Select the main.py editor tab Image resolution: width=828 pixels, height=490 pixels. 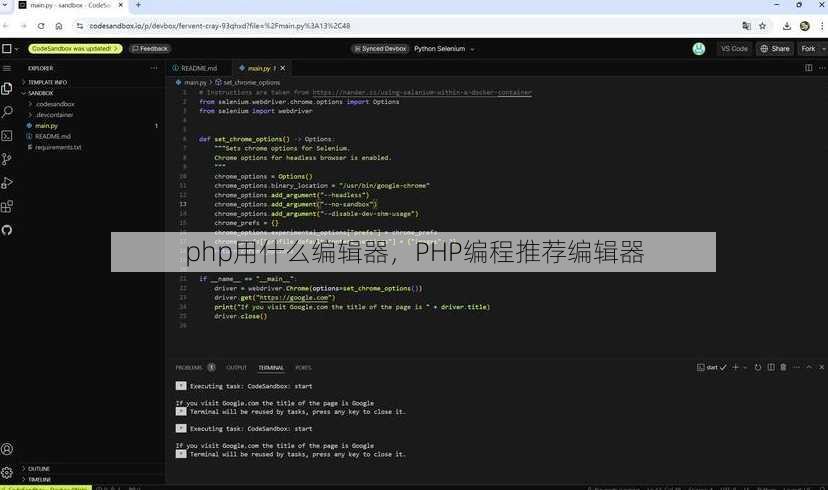point(259,68)
